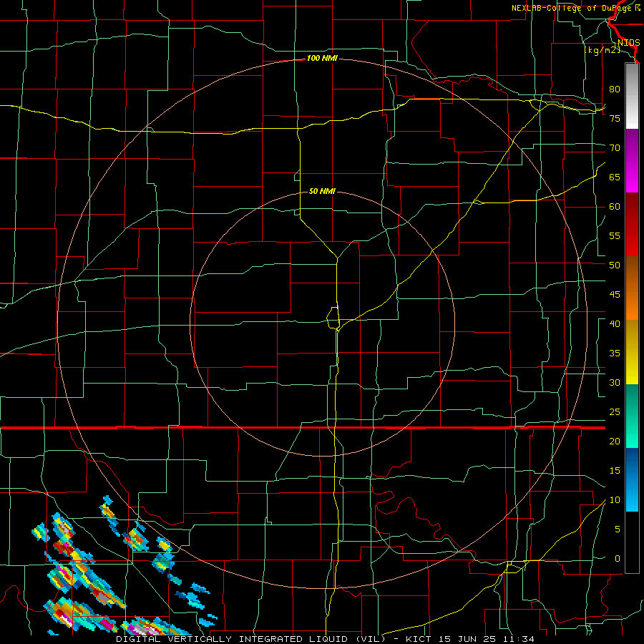Click the 70 value on the scale
The height and width of the screenshot is (644, 644).
(x=615, y=148)
